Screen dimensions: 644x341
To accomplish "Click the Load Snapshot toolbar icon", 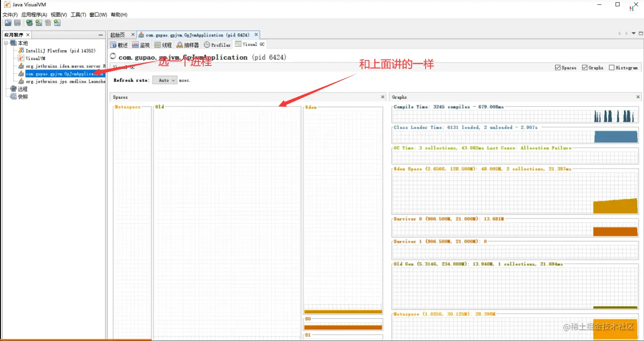I will (x=8, y=23).
